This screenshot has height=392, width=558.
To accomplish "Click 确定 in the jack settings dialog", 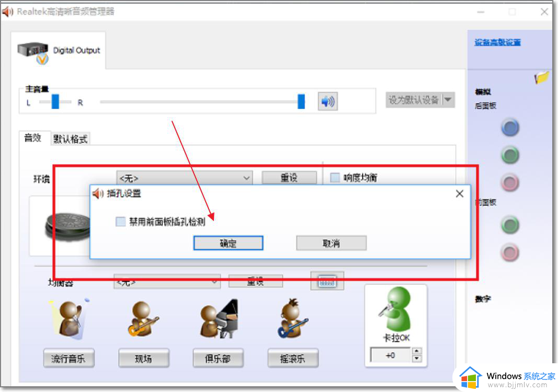I will click(228, 244).
